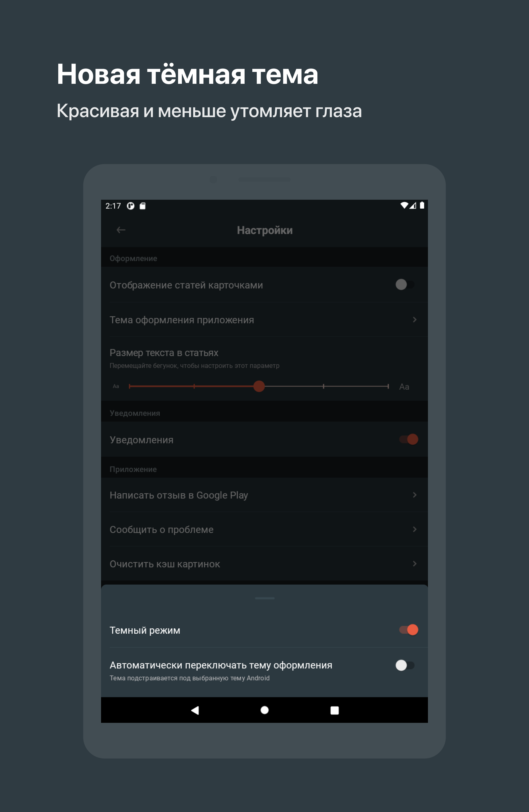Turn off Темный режим switch
This screenshot has height=812, width=529.
coord(409,630)
